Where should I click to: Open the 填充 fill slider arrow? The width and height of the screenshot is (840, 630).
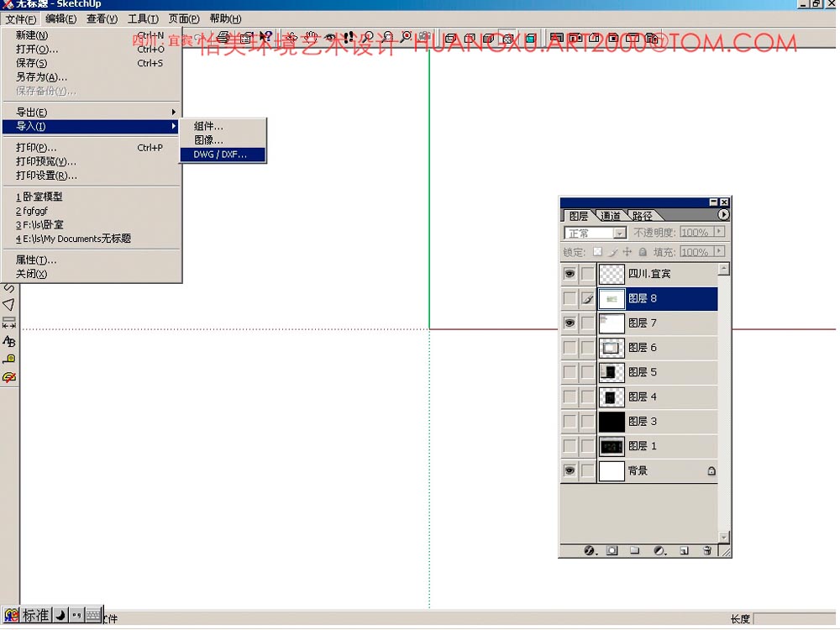[x=720, y=250]
